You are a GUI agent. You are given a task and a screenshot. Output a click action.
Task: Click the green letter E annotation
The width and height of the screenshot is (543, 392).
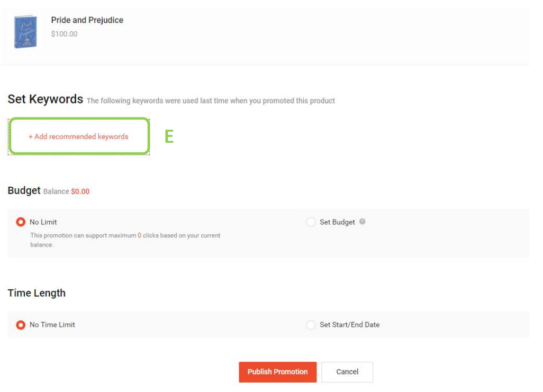pyautogui.click(x=169, y=136)
